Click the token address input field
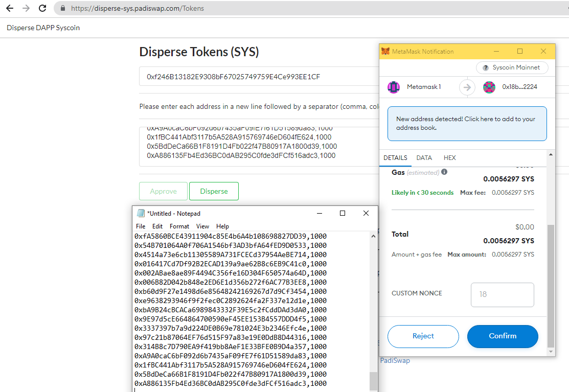The width and height of the screenshot is (569, 392). [x=259, y=77]
